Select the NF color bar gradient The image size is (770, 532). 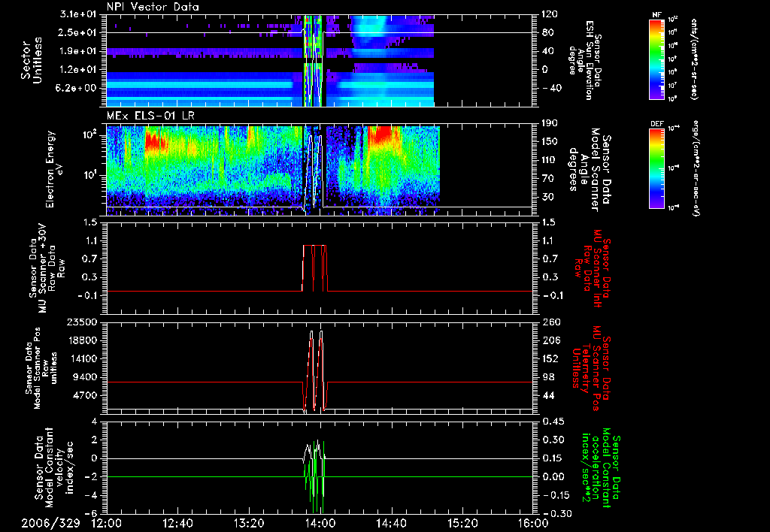tap(656, 59)
